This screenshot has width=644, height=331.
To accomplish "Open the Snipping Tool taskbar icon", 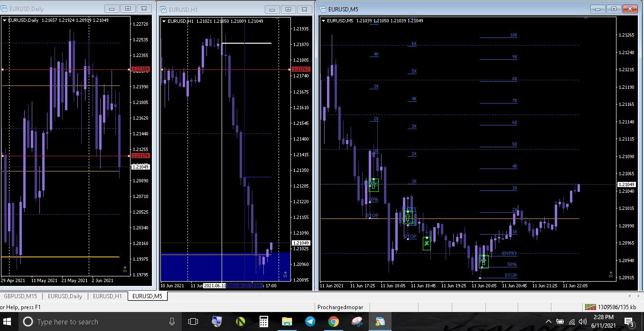I will point(357,322).
